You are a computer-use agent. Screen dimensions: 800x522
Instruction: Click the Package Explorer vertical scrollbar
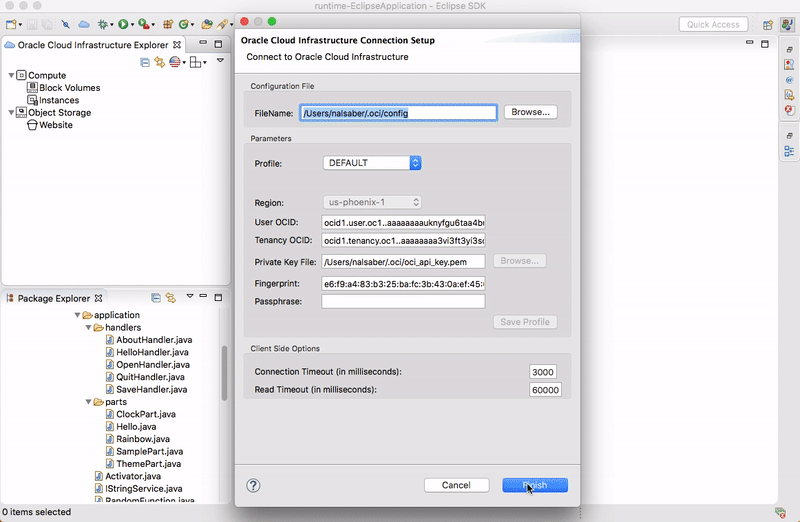point(224,372)
